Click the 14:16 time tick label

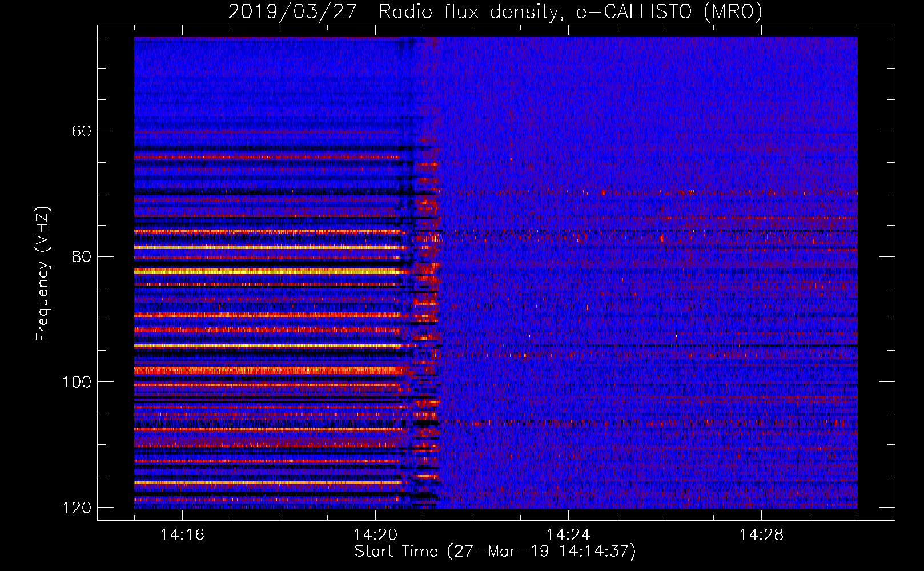click(182, 534)
